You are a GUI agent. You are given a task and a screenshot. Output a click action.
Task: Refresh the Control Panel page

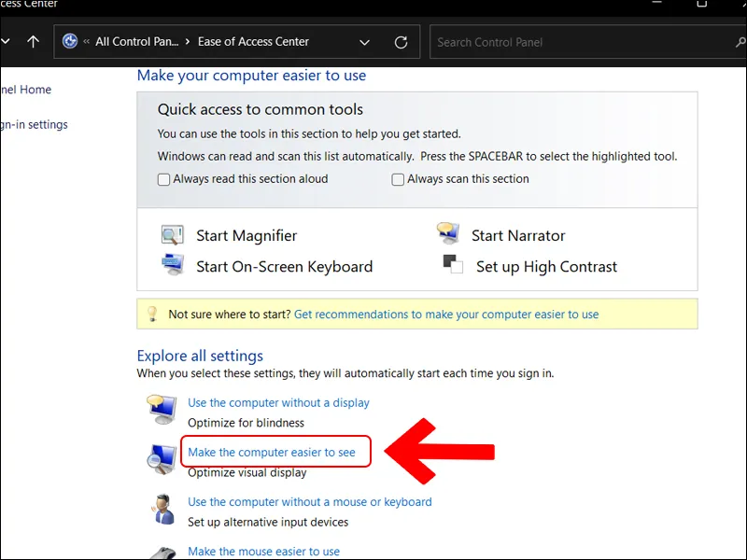402,42
